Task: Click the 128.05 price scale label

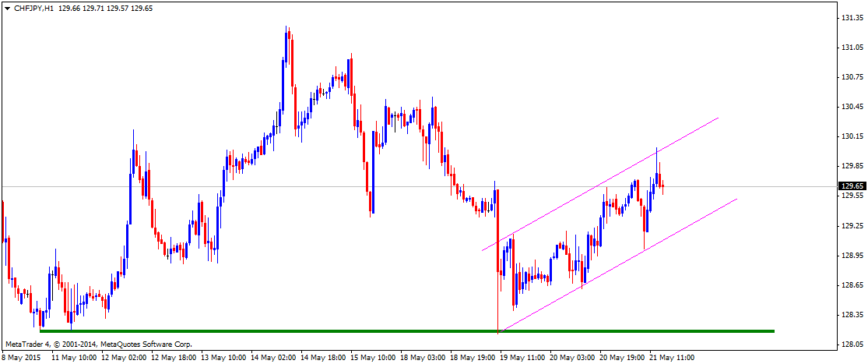Action: pos(852,345)
